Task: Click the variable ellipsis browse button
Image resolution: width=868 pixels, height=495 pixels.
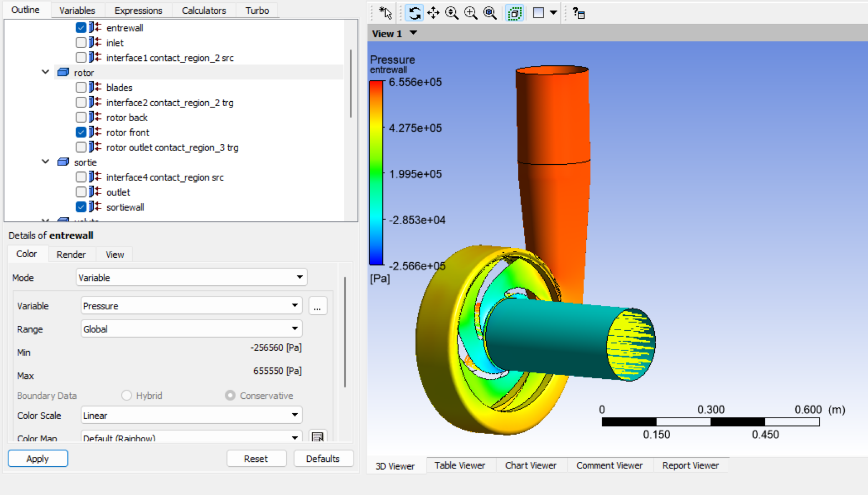Action: pos(318,306)
